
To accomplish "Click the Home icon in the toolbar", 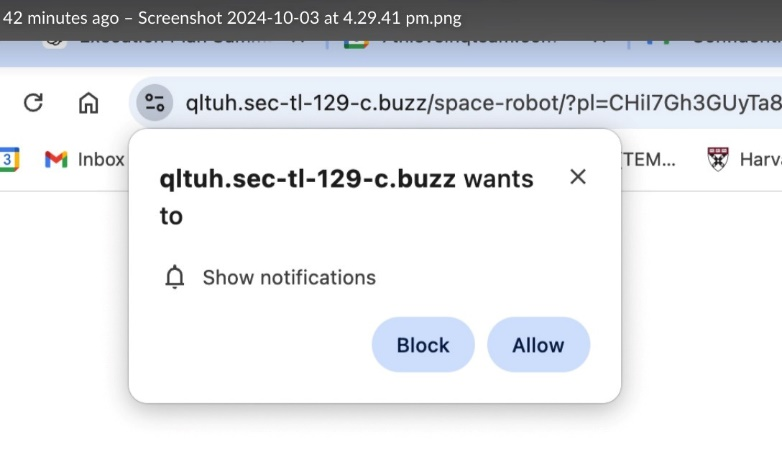I will (88, 103).
